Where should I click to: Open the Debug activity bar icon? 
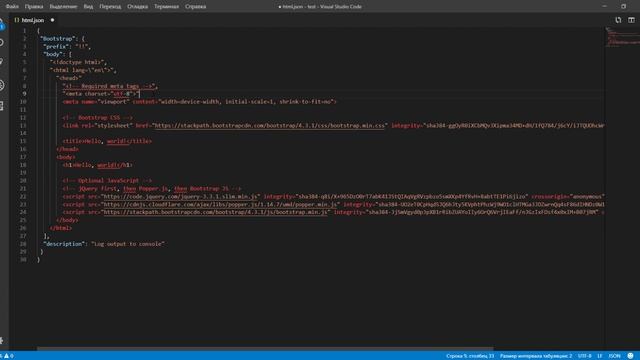(2, 85)
